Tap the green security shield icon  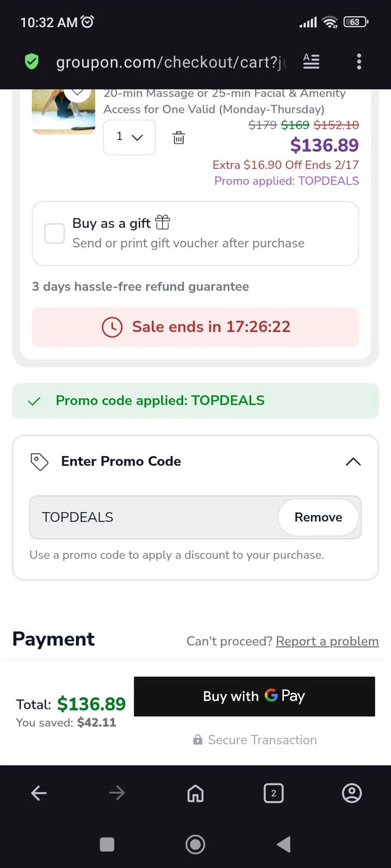pos(32,61)
